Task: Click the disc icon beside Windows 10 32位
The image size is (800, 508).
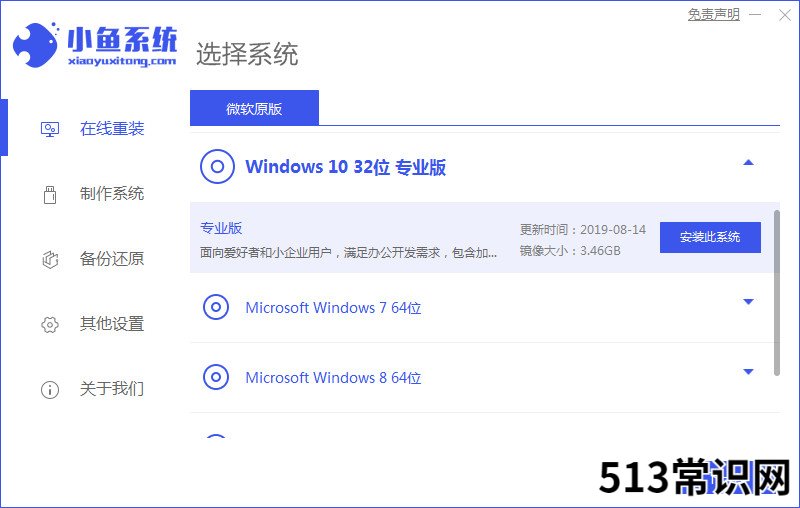Action: pyautogui.click(x=217, y=166)
